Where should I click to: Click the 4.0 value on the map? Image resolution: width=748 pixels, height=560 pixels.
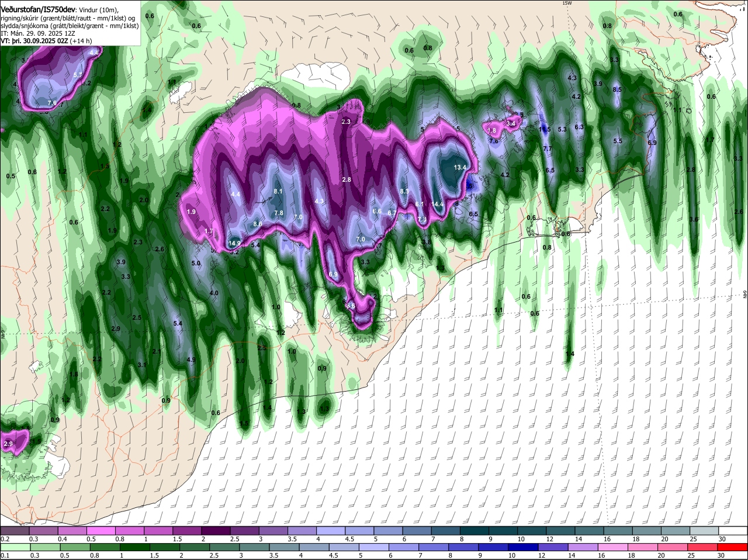(214, 293)
